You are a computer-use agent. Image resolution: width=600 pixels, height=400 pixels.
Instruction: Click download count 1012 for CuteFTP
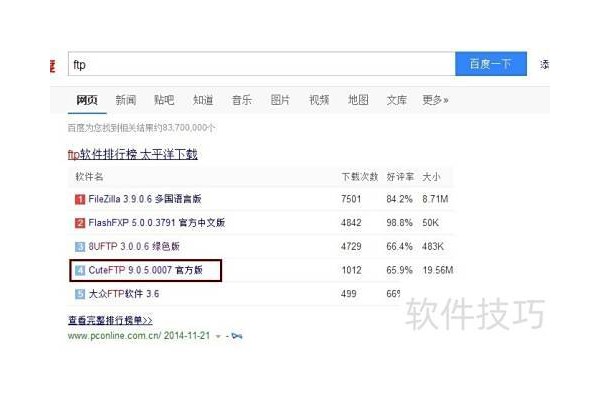click(351, 270)
